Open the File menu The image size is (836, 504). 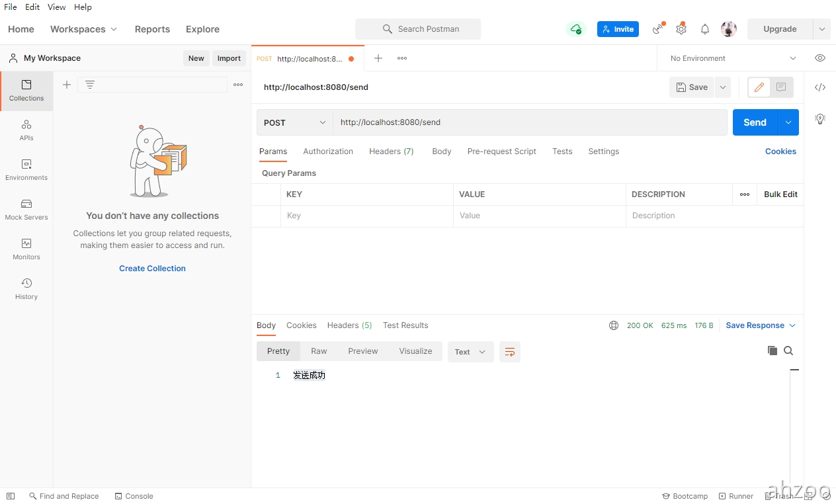coord(11,7)
